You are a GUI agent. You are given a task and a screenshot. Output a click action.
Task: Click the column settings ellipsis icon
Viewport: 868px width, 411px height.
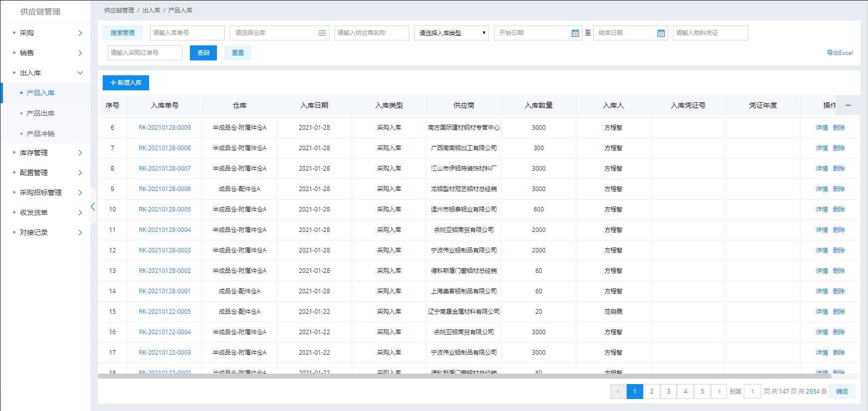click(x=848, y=105)
